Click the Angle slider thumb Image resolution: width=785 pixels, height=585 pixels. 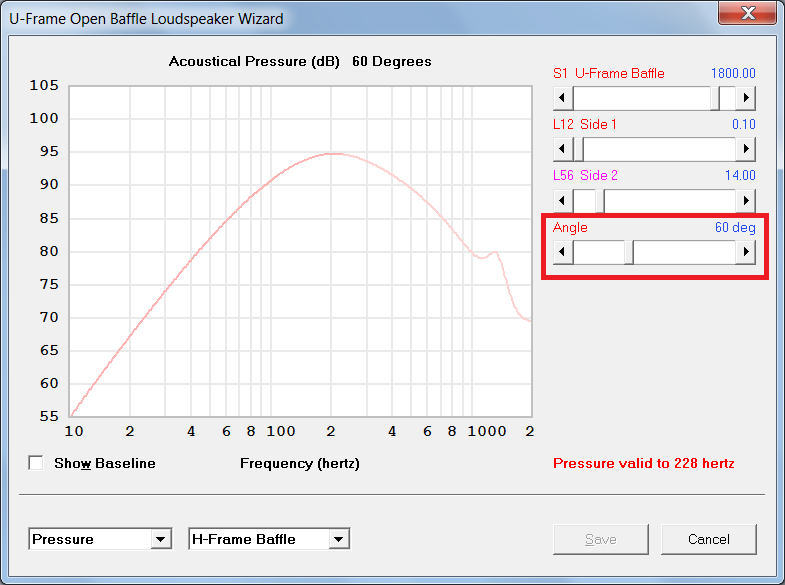click(x=629, y=252)
